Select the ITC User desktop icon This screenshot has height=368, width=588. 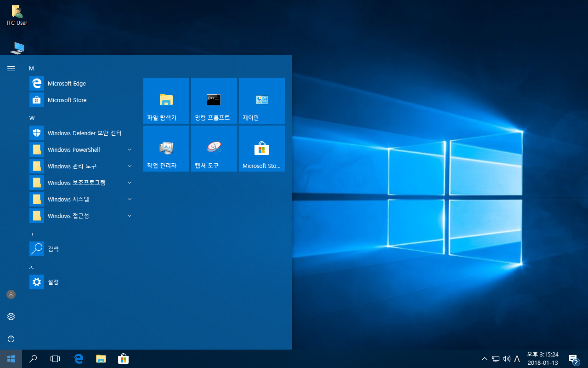point(17,15)
